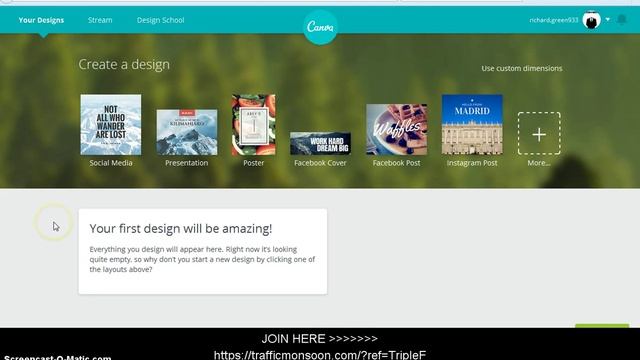
Task: Click the Facebook Cover label
Action: coord(320,163)
